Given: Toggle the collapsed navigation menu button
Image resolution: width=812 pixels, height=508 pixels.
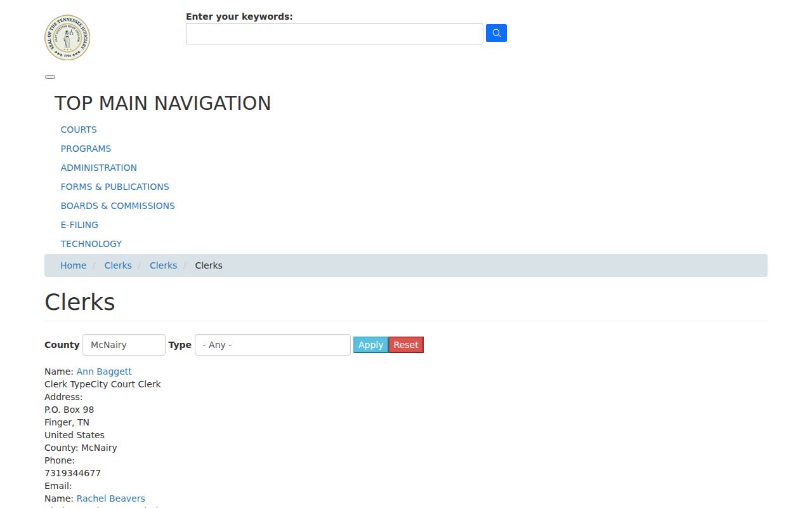Looking at the screenshot, I should 50,77.
